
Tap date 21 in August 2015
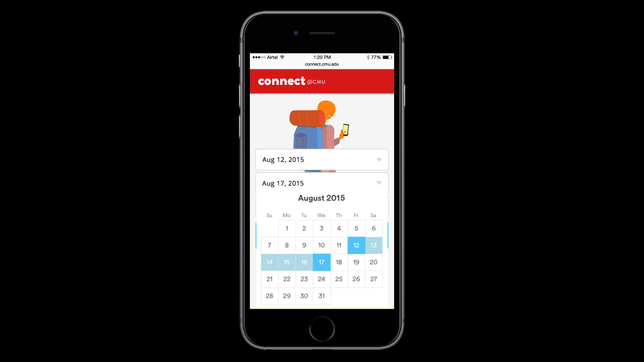point(269,279)
